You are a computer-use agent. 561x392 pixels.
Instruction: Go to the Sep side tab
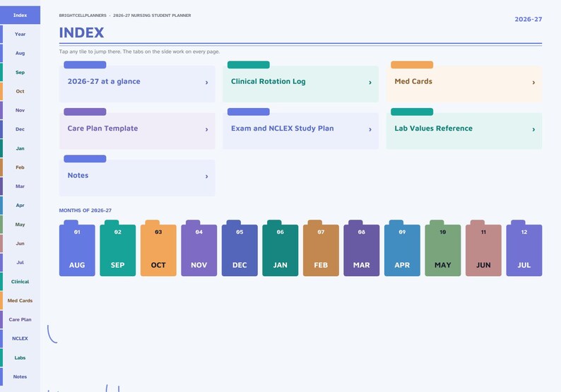coord(20,72)
